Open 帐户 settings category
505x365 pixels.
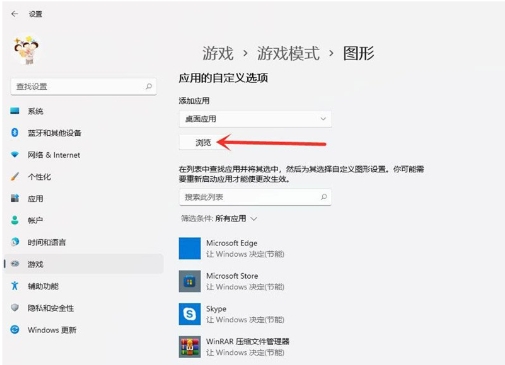(x=83, y=220)
